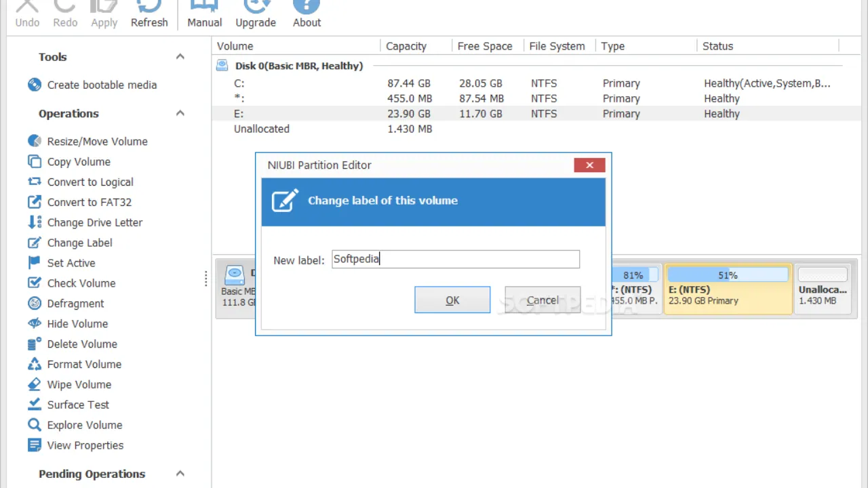The width and height of the screenshot is (868, 488).
Task: Sort by the Type column header
Action: point(646,46)
